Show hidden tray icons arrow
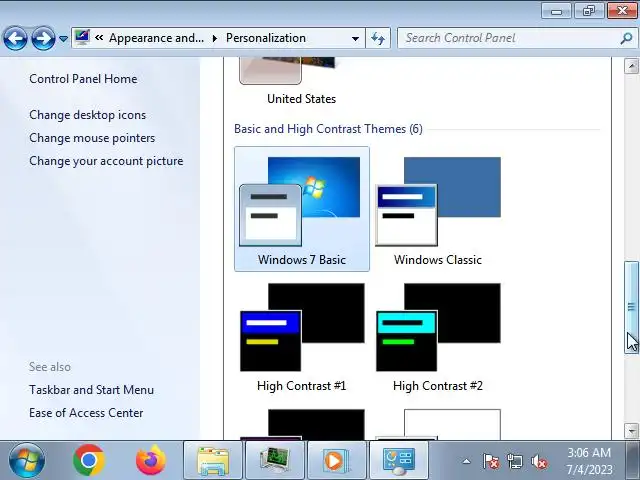The height and width of the screenshot is (480, 640). tap(466, 462)
